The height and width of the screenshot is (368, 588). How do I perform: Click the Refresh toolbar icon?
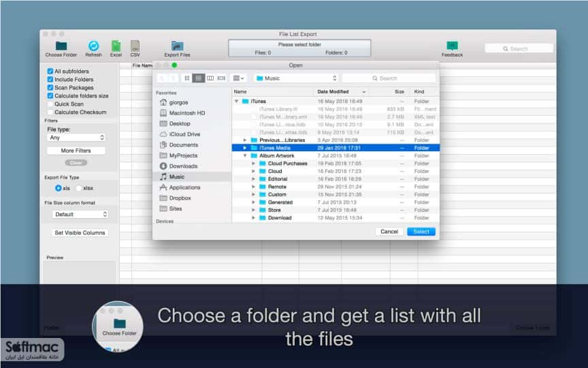pyautogui.click(x=93, y=46)
